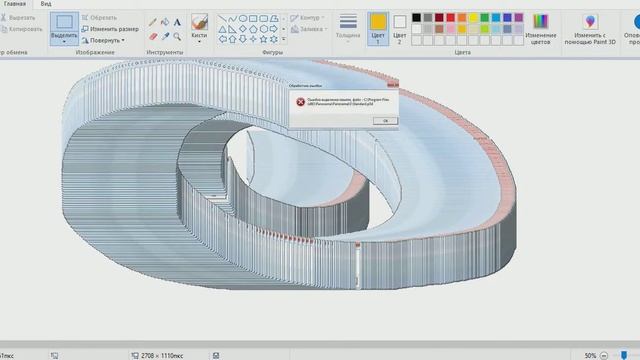Choose the Polygon shape
The width and height of the screenshot is (640, 360).
(x=274, y=19)
